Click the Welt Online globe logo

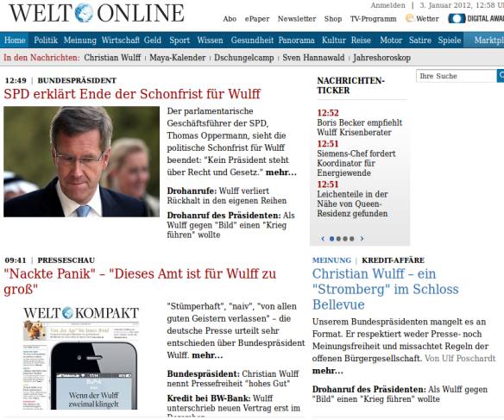pyautogui.click(x=84, y=13)
